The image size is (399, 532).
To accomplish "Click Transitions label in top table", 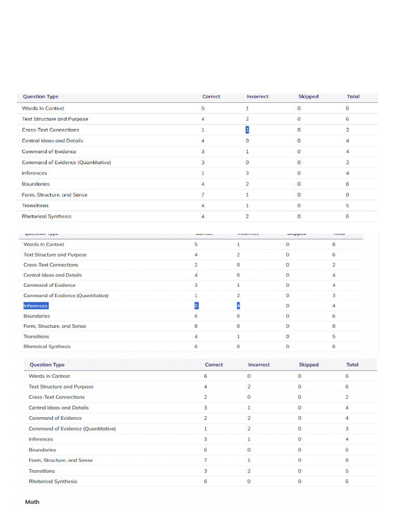I will (35, 206).
